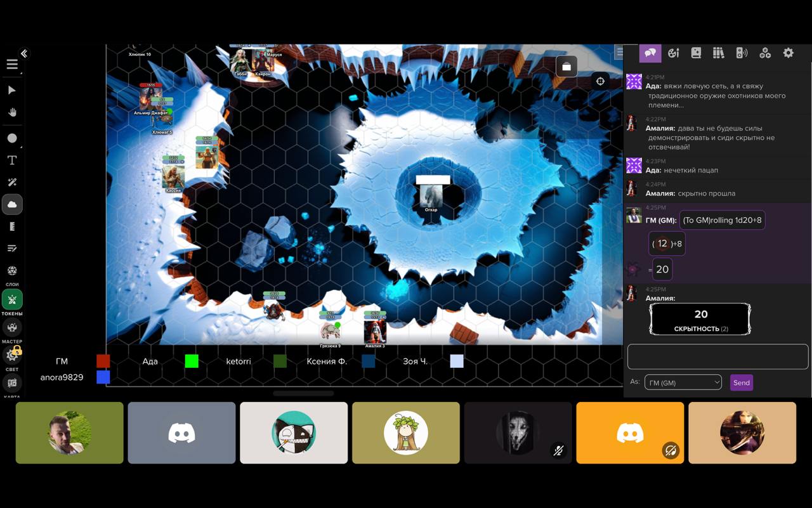812x508 pixels.
Task: Open the turn tracker list tool
Action: coord(12,249)
